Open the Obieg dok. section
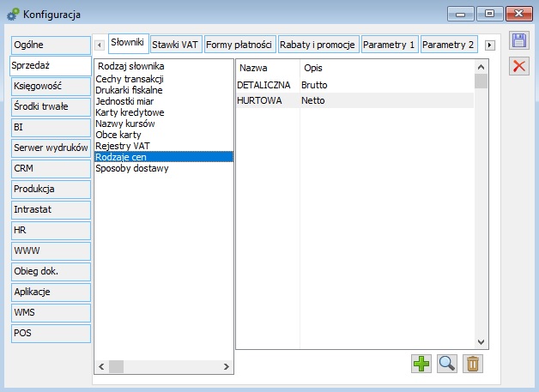The image size is (539, 392). coord(51,272)
